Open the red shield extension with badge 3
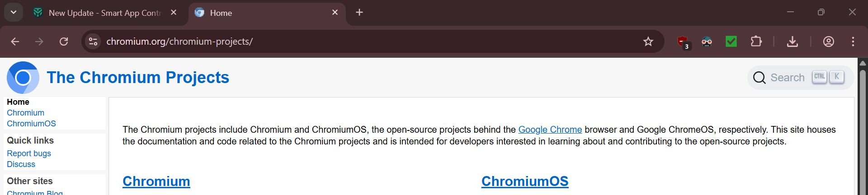868x195 pixels. (x=684, y=42)
